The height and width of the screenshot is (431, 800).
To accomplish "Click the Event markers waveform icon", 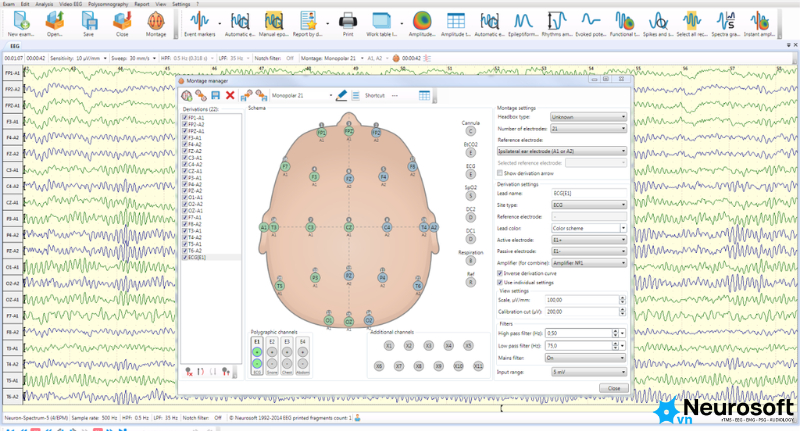I will coord(199,23).
